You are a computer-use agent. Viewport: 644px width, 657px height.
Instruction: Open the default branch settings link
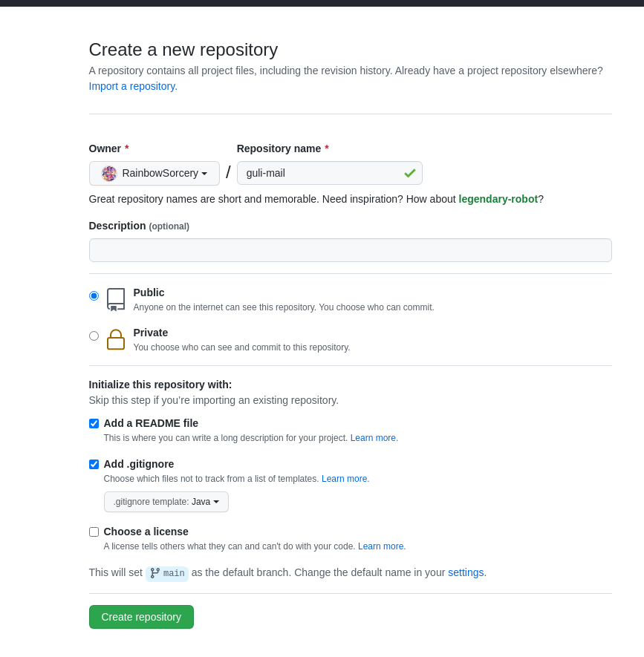click(466, 572)
